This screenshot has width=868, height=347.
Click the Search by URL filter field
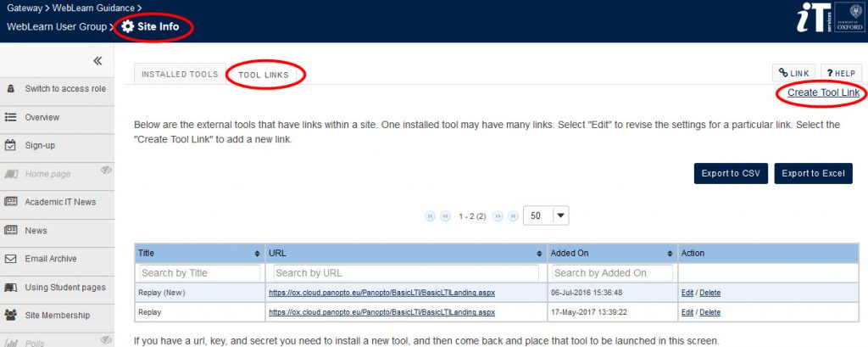click(x=404, y=273)
